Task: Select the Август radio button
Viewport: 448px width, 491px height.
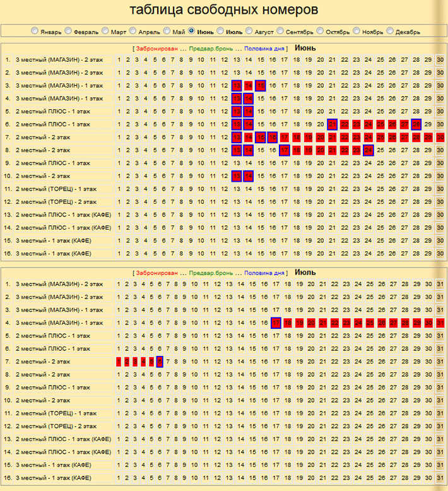Action: pos(249,31)
